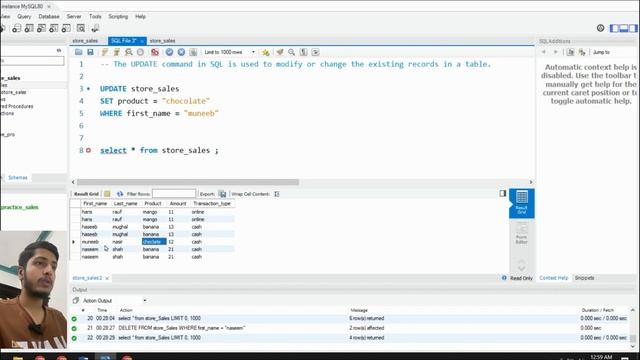Image resolution: width=640 pixels, height=360 pixels.
Task: Open find panel with magnifier icon
Action: 291,52
